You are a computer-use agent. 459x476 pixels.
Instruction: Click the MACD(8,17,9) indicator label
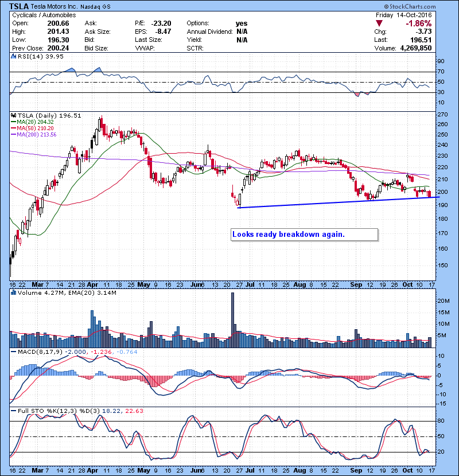point(40,352)
